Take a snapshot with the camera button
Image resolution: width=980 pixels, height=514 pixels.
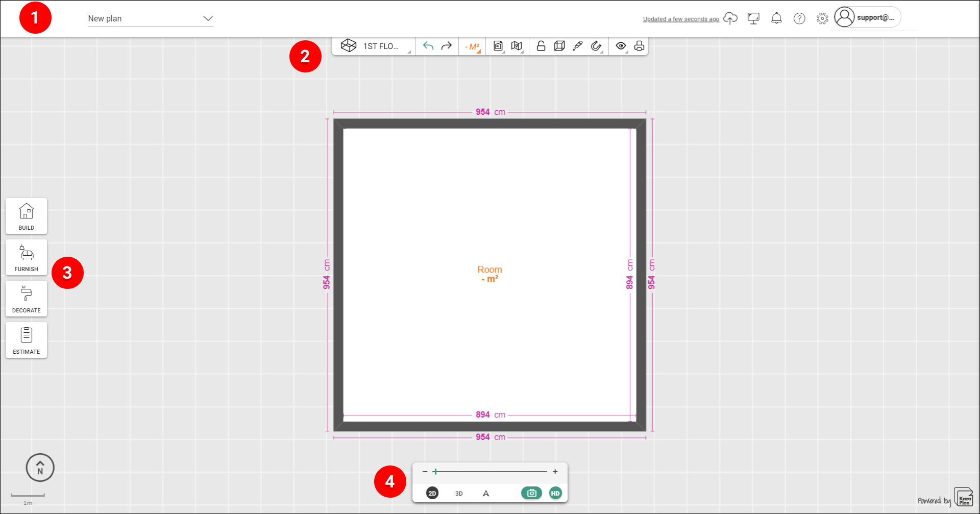tap(531, 493)
